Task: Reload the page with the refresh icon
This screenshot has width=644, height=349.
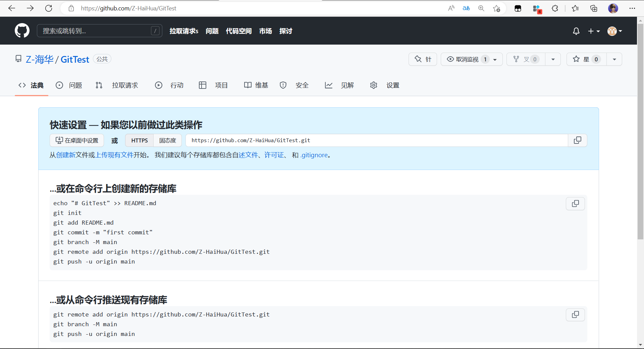Action: [49, 8]
